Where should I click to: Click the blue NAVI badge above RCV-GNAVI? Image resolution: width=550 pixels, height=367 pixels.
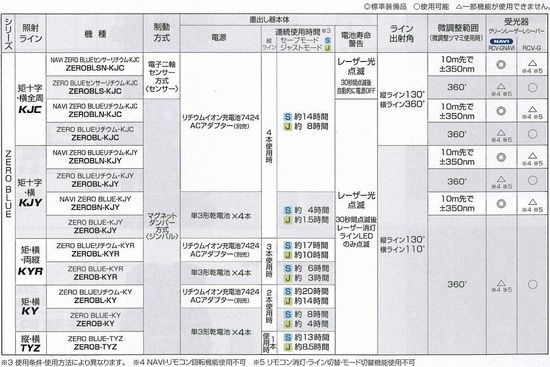click(x=501, y=41)
